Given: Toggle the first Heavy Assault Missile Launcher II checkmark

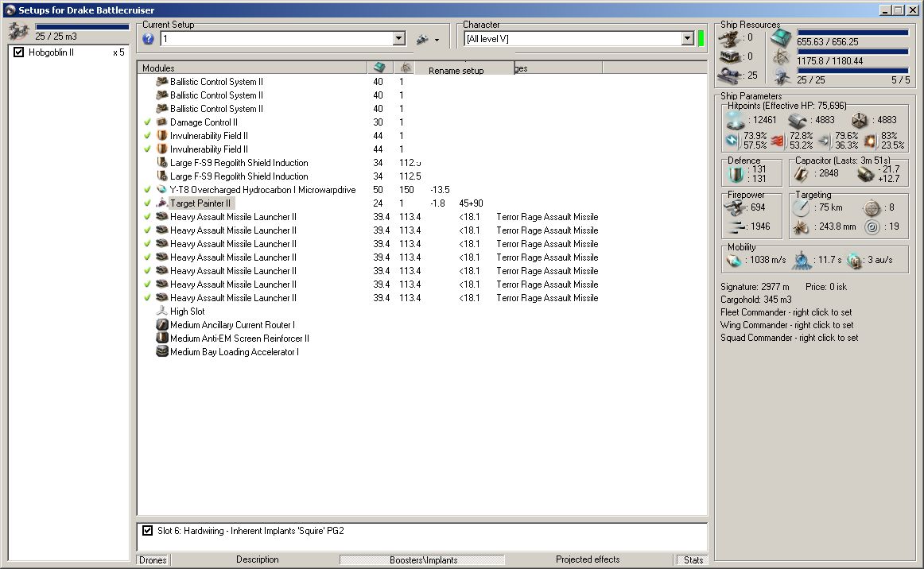Looking at the screenshot, I should 147,217.
